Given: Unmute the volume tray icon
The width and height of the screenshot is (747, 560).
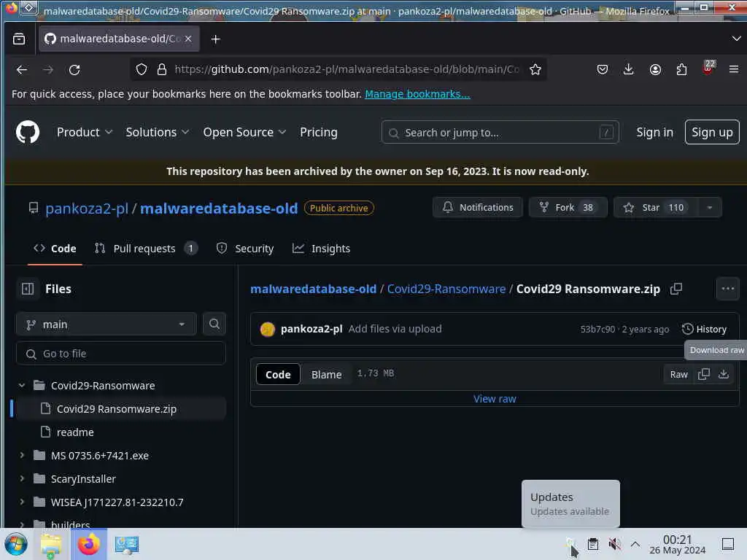Looking at the screenshot, I should [x=614, y=544].
